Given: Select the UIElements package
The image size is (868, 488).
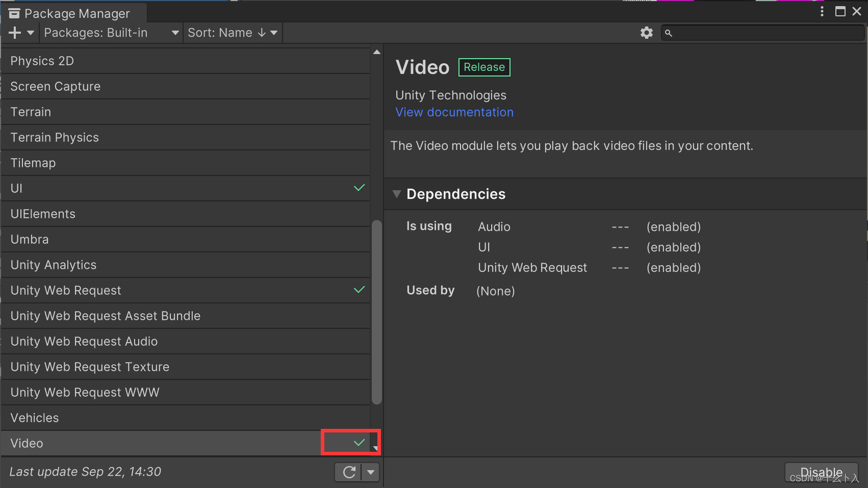Looking at the screenshot, I should 186,214.
